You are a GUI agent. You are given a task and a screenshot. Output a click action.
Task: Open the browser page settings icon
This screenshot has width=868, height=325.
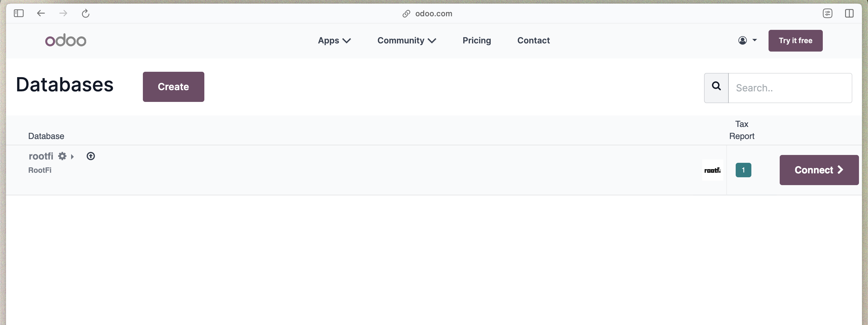click(827, 14)
